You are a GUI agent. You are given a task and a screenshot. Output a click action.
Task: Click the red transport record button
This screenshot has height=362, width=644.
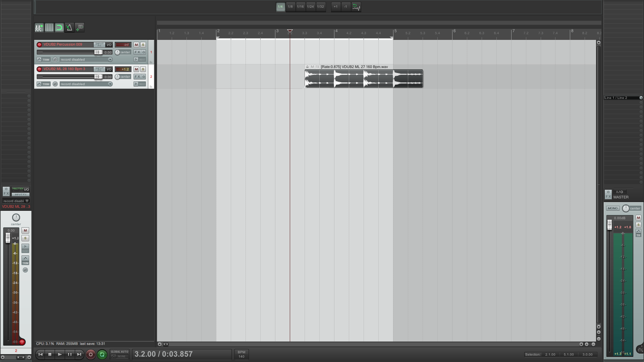point(90,354)
